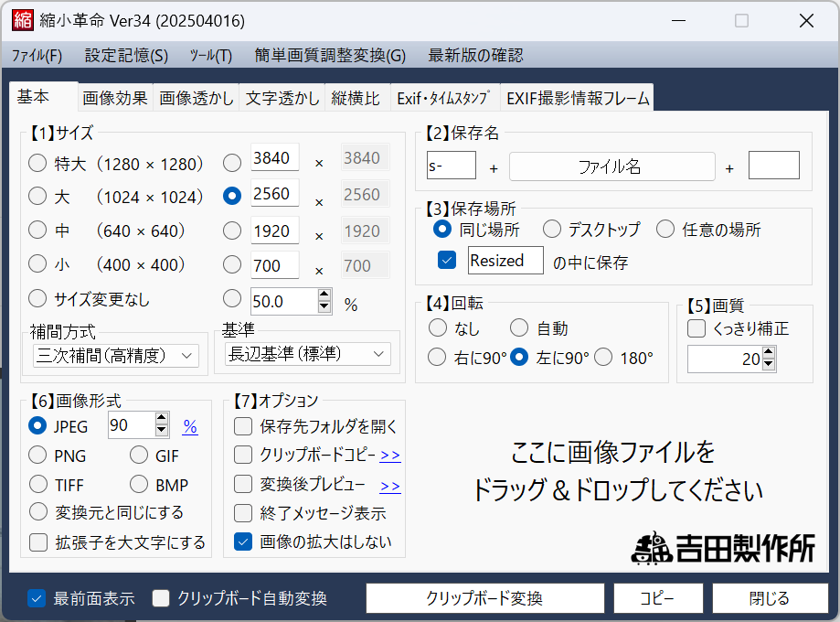Switch to the 画像透かし tab
This screenshot has width=840, height=622.
tap(197, 99)
